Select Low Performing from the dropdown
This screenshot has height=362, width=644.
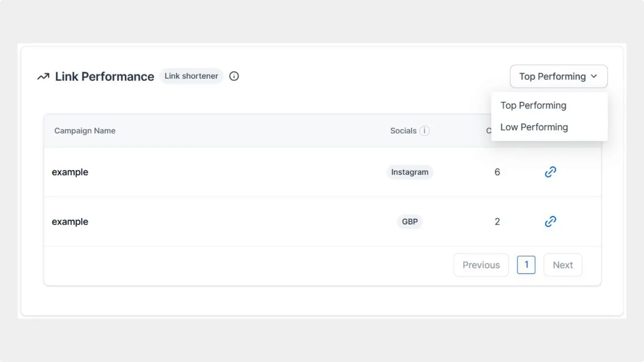coord(534,127)
